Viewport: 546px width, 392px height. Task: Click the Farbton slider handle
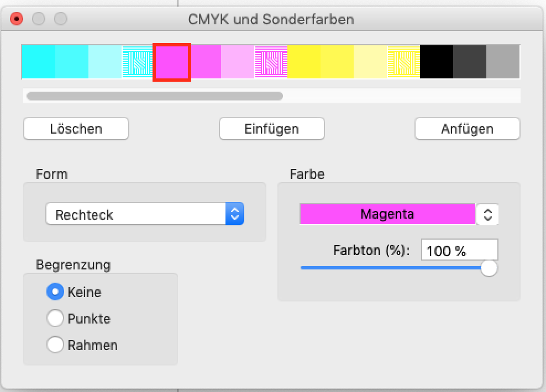coord(489,268)
